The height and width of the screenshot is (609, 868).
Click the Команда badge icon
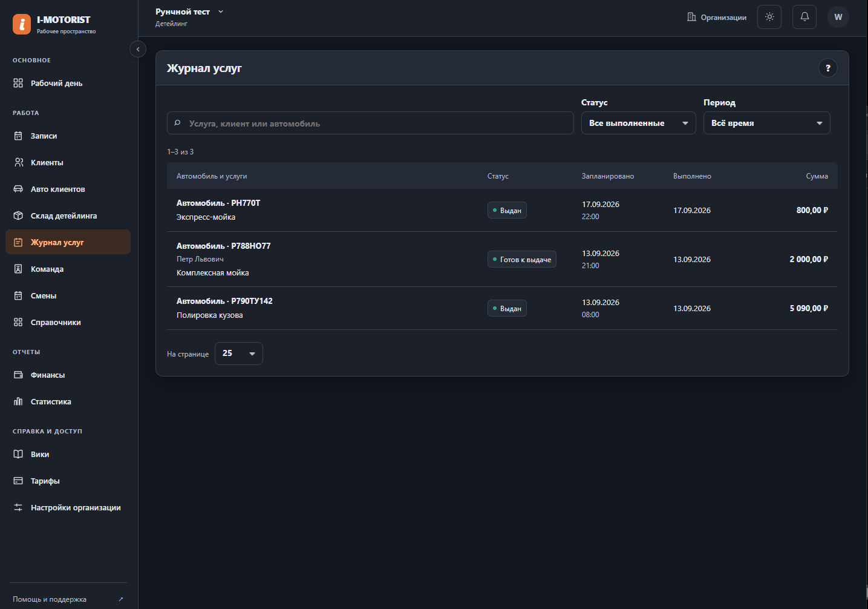click(x=18, y=269)
